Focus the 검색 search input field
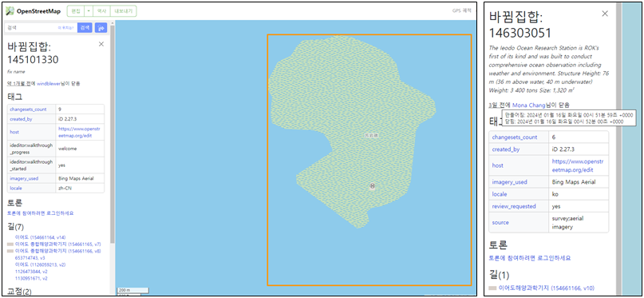Screen dimensions: 644x298 pos(40,27)
